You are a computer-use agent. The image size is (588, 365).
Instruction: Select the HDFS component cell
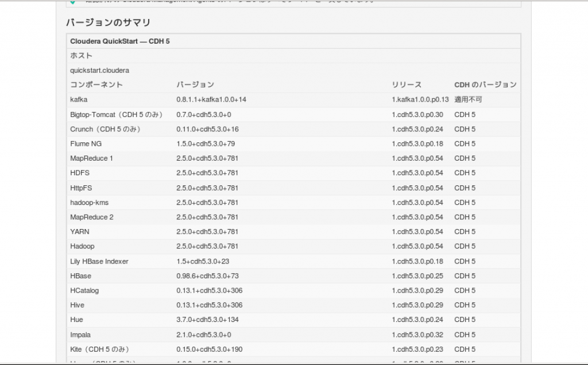tap(80, 173)
